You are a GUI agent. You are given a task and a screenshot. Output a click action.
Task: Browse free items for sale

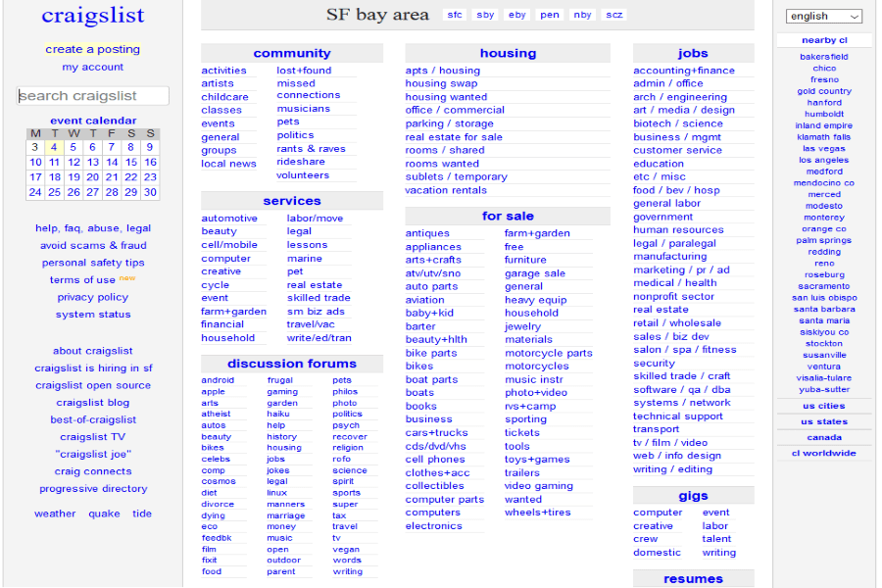click(514, 247)
